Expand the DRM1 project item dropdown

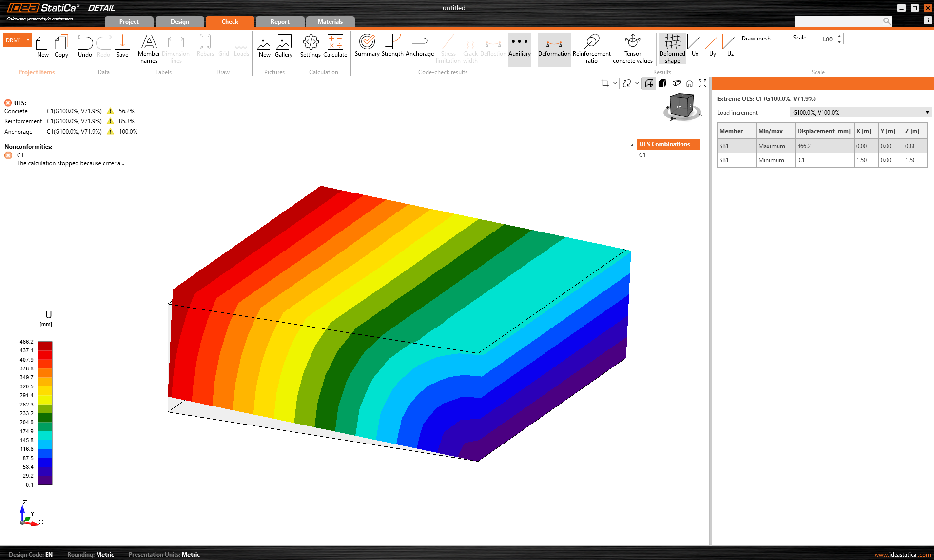coord(28,40)
